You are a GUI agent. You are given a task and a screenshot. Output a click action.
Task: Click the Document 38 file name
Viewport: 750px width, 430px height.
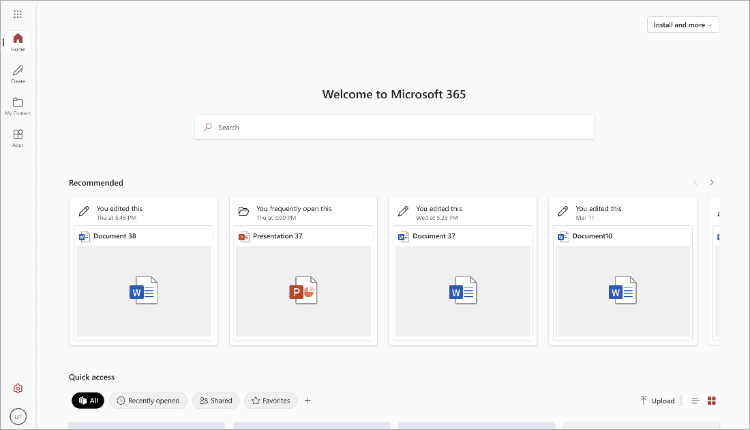115,236
